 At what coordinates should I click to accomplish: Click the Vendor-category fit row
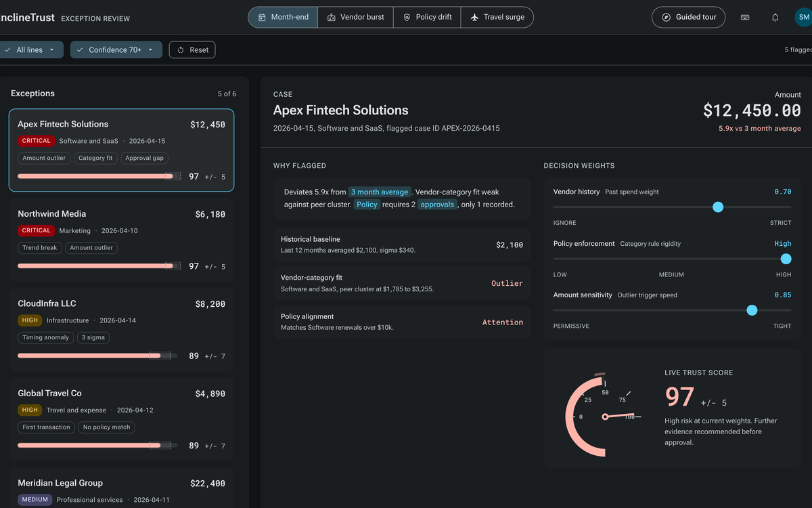coord(403,283)
